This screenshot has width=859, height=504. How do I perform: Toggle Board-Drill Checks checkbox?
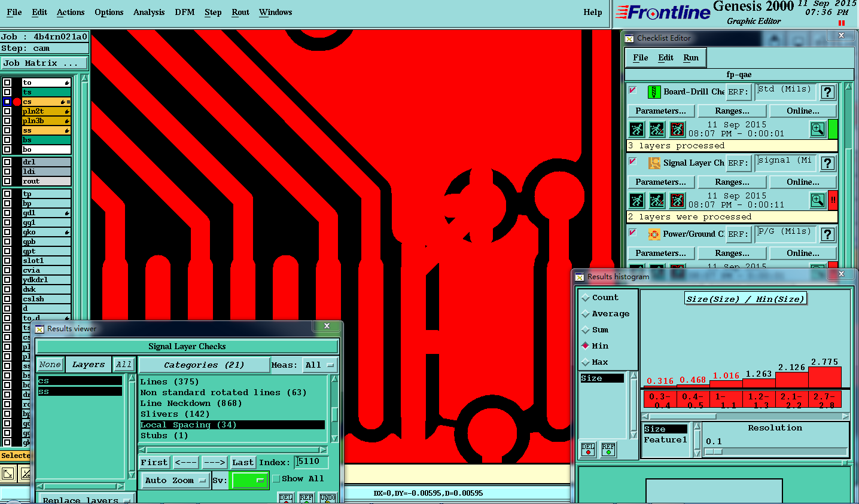coord(632,90)
